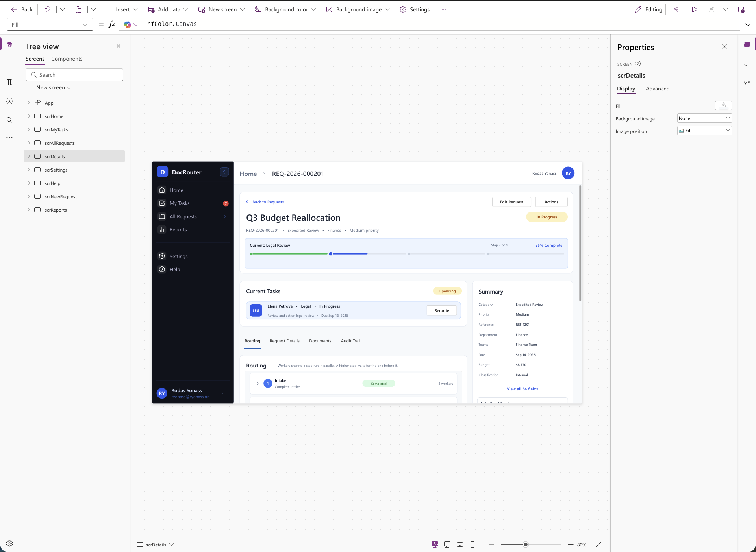Open the New screen dropdown in Tree view
Image resolution: width=756 pixels, height=552 pixels.
[49, 87]
